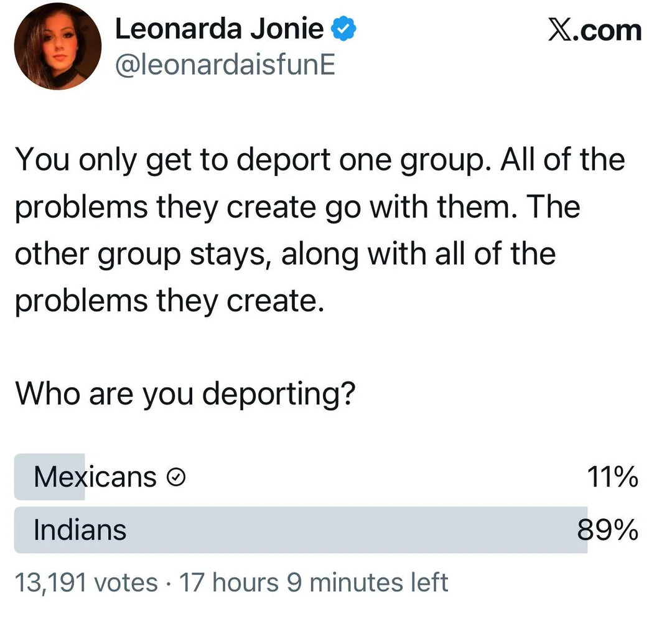Click the "Who are you deporting?" question
Image resolution: width=672 pixels, height=631 pixels.
point(185,393)
